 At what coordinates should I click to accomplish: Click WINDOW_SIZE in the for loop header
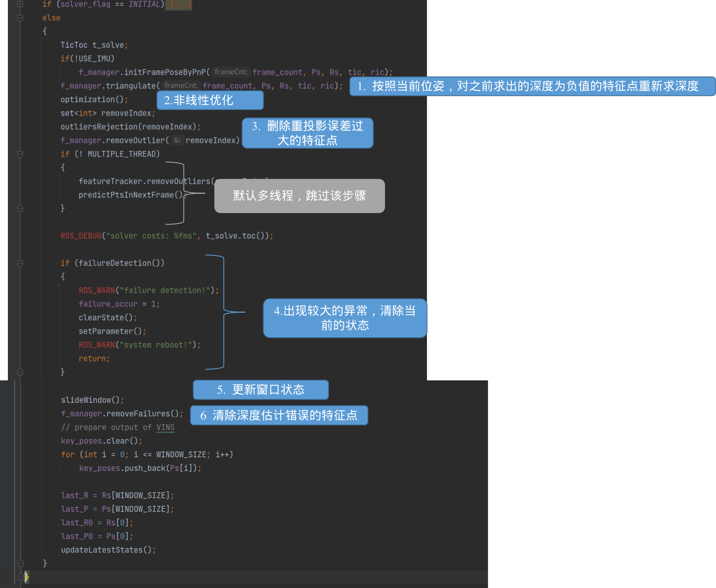(181, 455)
